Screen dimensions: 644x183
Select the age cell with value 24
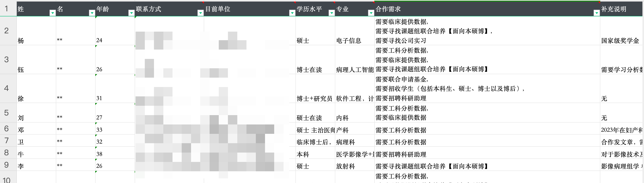point(115,31)
